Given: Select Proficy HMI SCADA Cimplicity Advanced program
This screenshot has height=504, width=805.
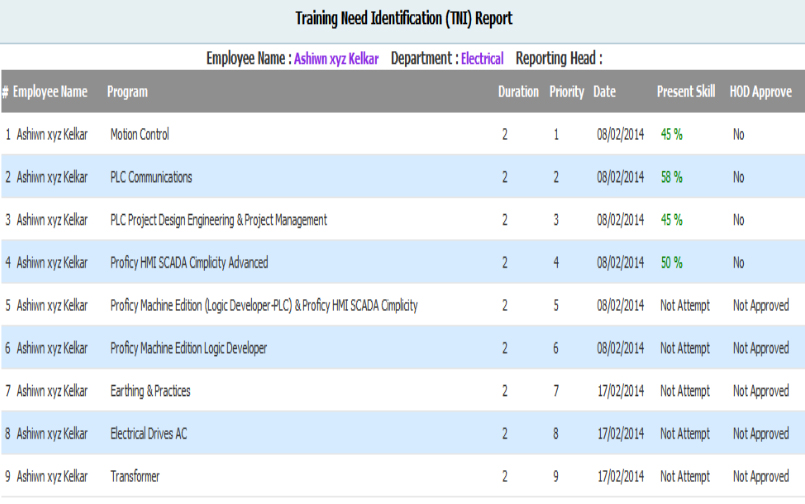Looking at the screenshot, I should pyautogui.click(x=189, y=262).
